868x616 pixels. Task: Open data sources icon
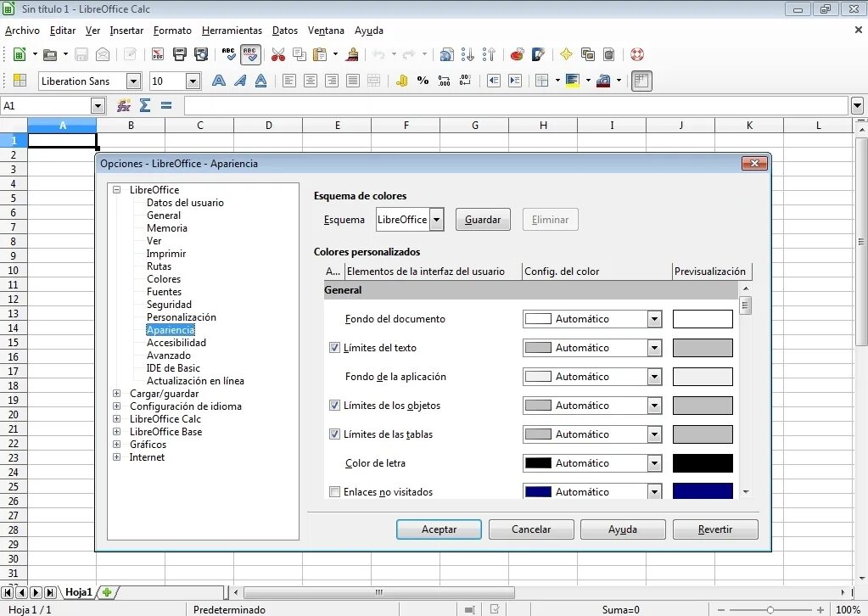[609, 54]
